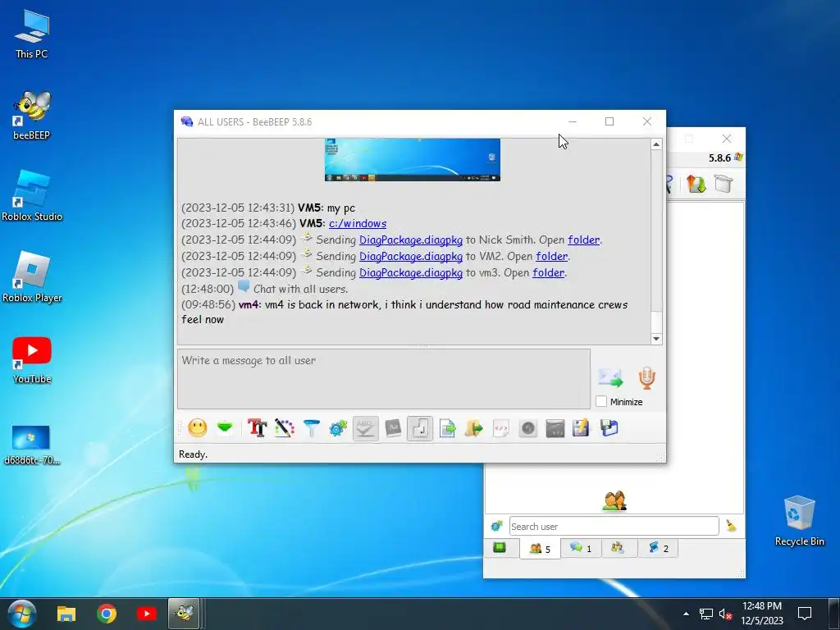Select the users tab showing 5
This screenshot has width=840, height=630.
pos(540,548)
